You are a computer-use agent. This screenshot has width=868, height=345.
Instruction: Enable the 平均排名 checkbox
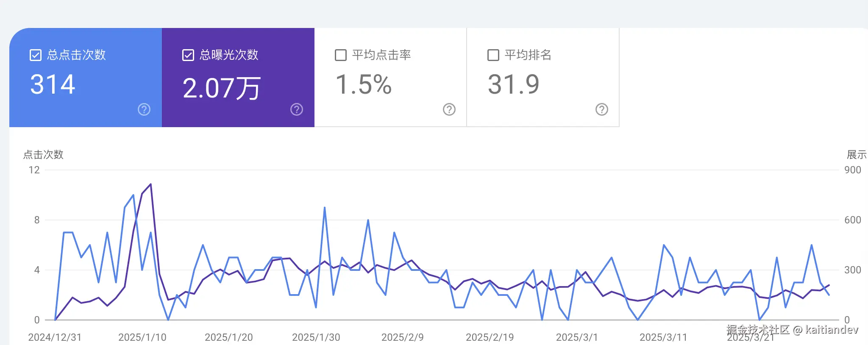(493, 55)
